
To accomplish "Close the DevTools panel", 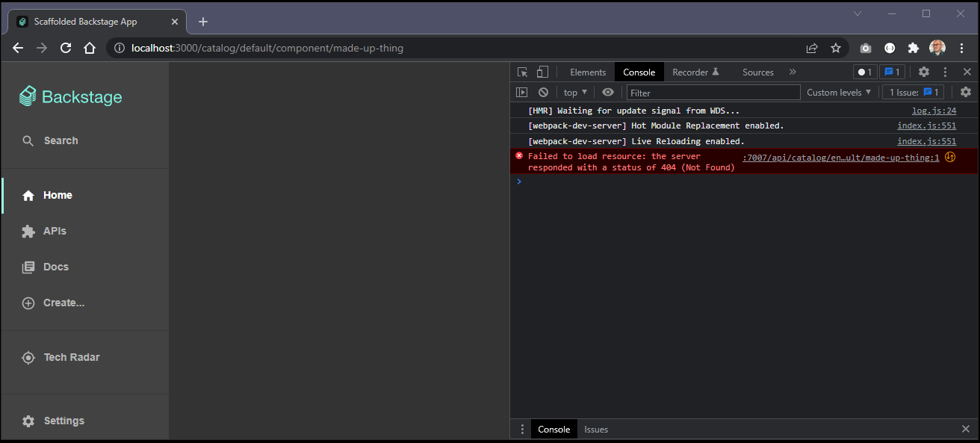I will [967, 72].
